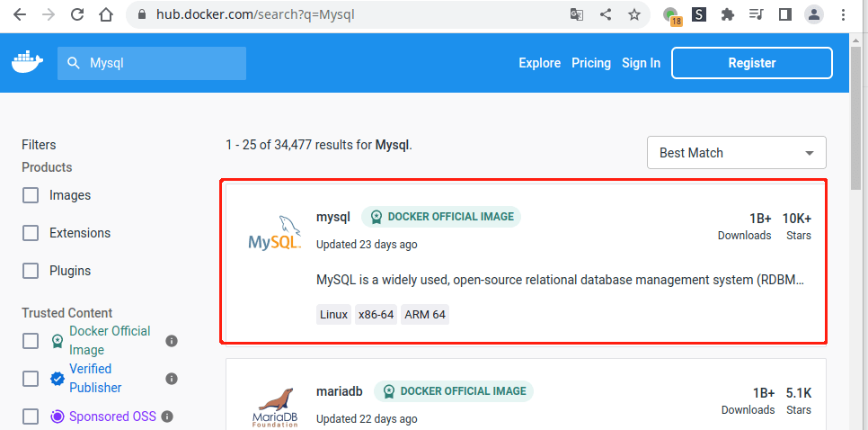Click the MySQL dolphin logo
Image resolution: width=868 pixels, height=430 pixels.
click(275, 233)
